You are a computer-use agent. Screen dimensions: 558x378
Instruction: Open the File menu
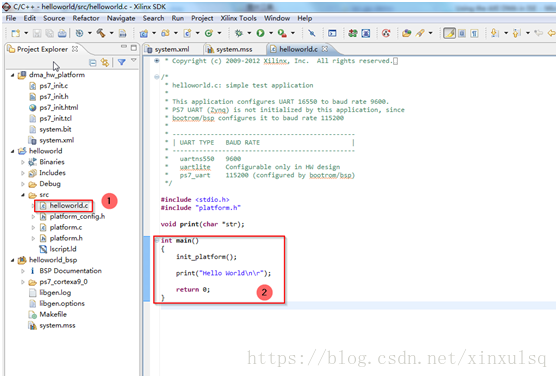[x=11, y=18]
